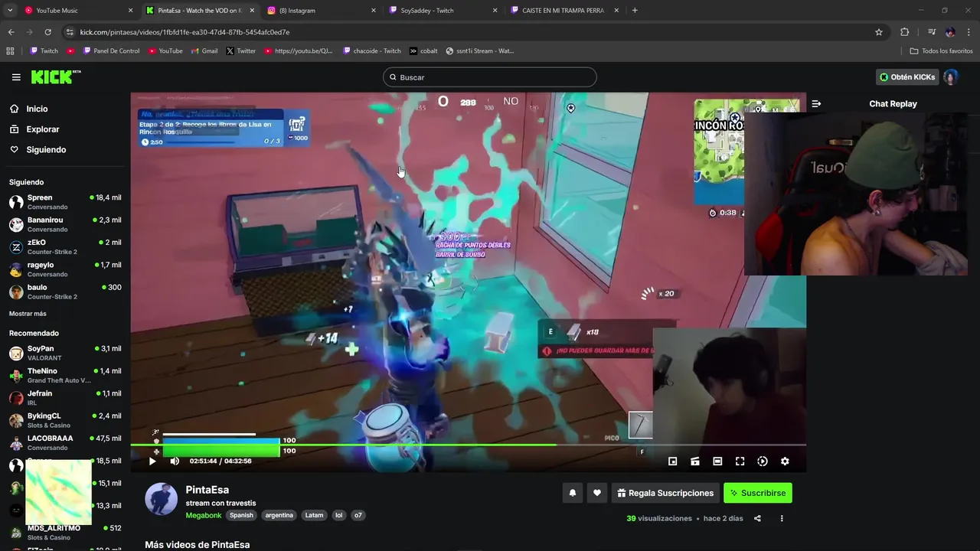Open the user profile avatar menu
The width and height of the screenshot is (980, 551).
tap(951, 77)
